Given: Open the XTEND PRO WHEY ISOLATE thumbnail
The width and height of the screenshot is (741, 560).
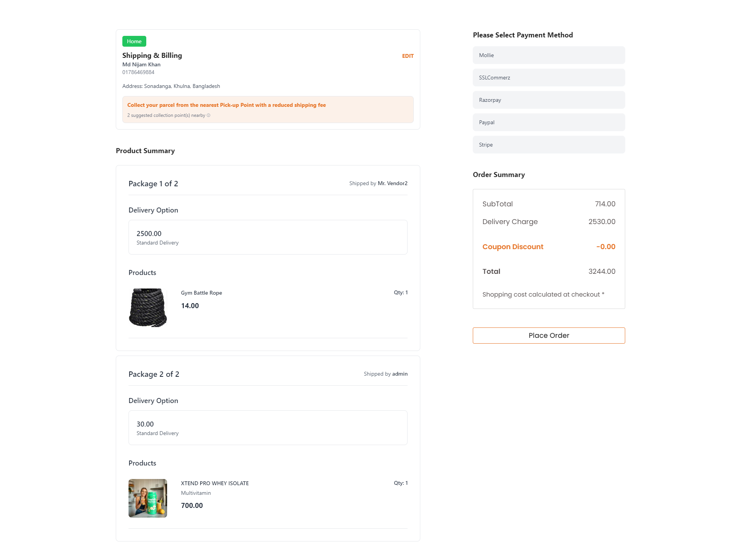Looking at the screenshot, I should click(x=148, y=498).
